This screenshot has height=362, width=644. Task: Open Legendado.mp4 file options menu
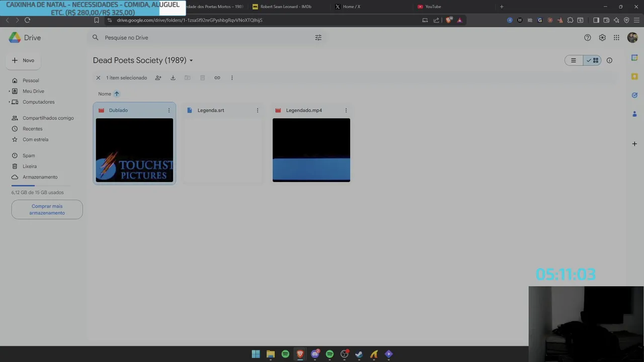[x=346, y=111]
